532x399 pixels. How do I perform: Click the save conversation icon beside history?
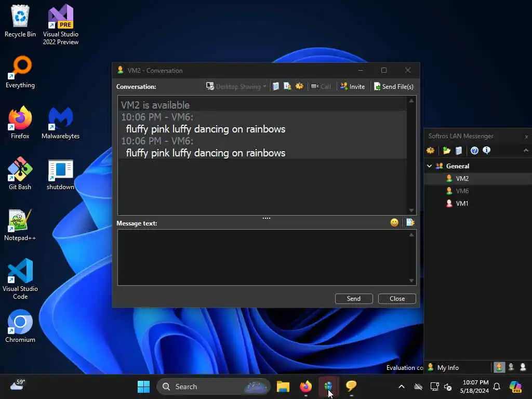point(287,87)
